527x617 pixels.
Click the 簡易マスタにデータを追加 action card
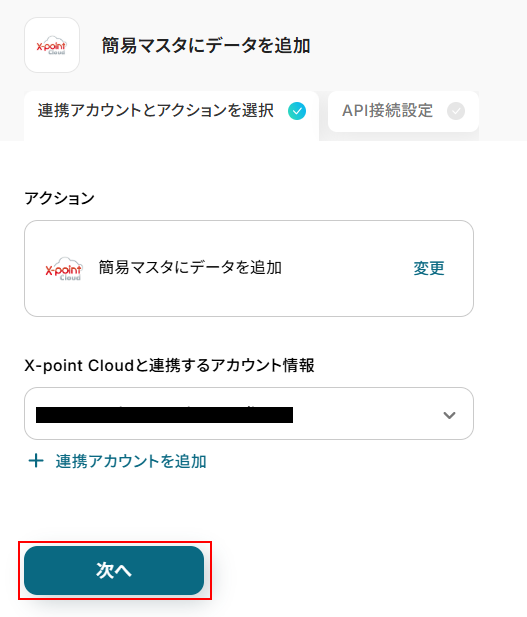(249, 268)
